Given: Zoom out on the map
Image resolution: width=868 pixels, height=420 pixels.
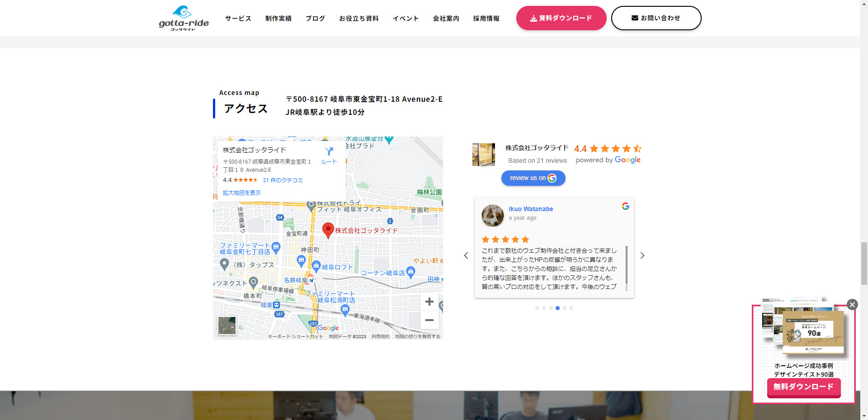Looking at the screenshot, I should pos(429,320).
